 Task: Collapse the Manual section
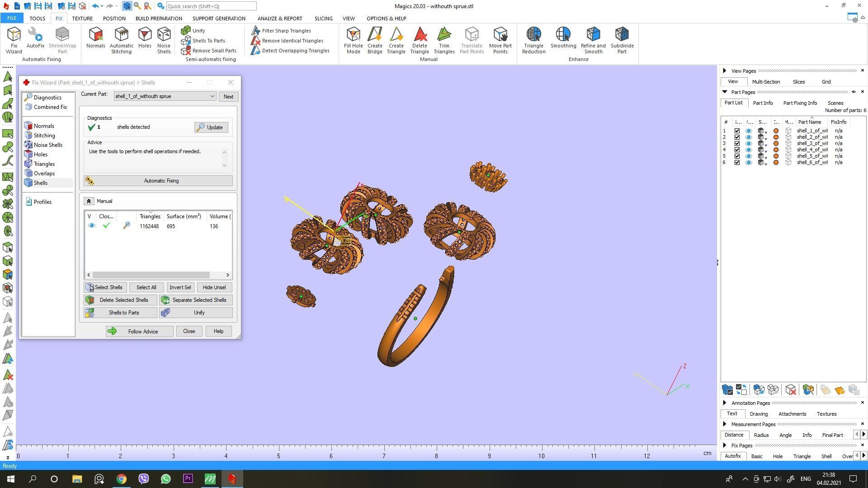pos(89,202)
